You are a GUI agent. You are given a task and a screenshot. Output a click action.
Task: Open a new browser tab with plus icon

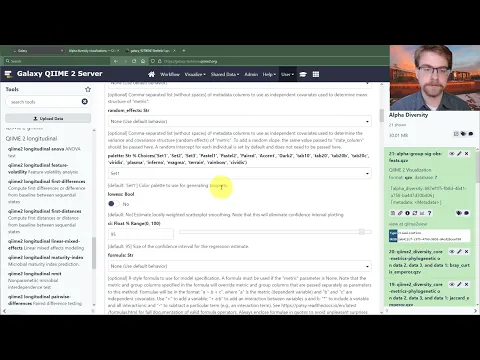point(184,51)
